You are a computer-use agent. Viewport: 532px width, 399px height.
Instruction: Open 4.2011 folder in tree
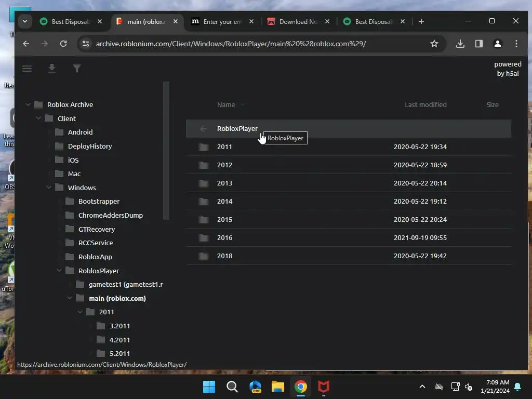(119, 340)
